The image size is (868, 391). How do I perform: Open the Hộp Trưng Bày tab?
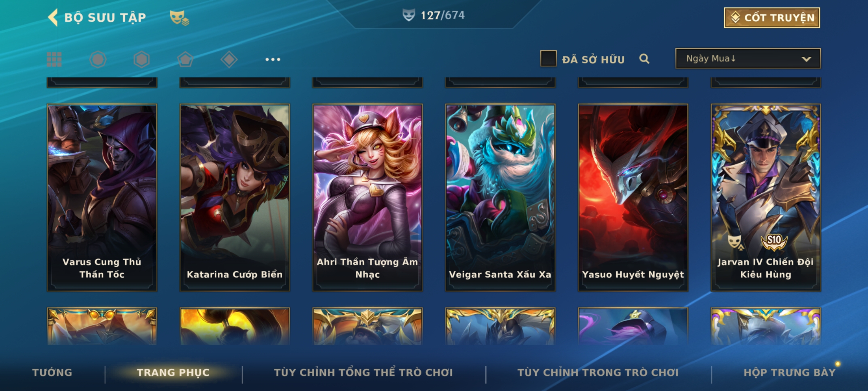[x=790, y=373]
